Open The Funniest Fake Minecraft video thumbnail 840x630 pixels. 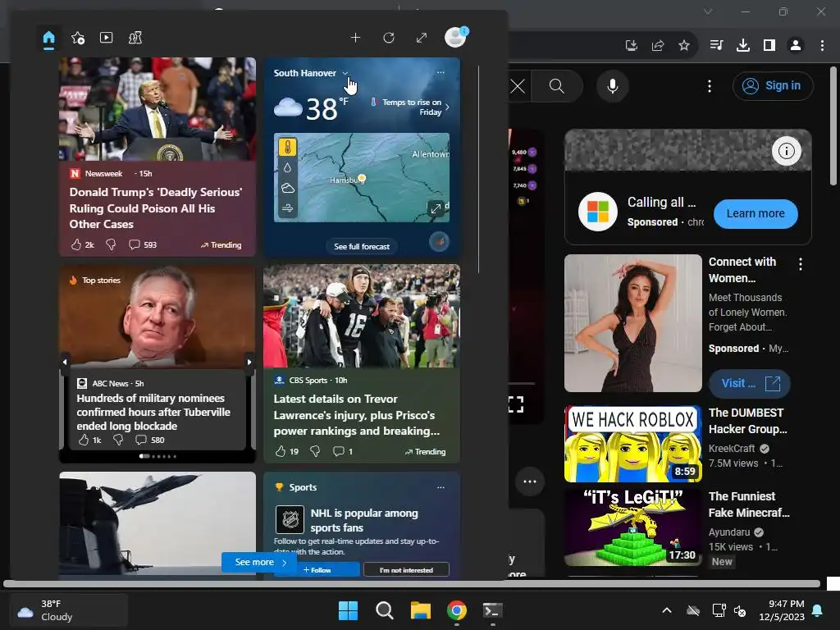click(x=632, y=527)
